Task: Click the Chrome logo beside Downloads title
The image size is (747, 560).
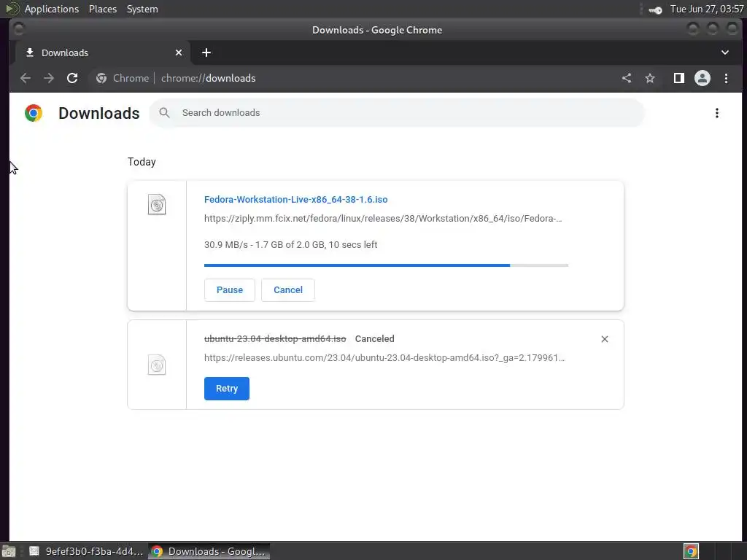Action: click(x=34, y=113)
